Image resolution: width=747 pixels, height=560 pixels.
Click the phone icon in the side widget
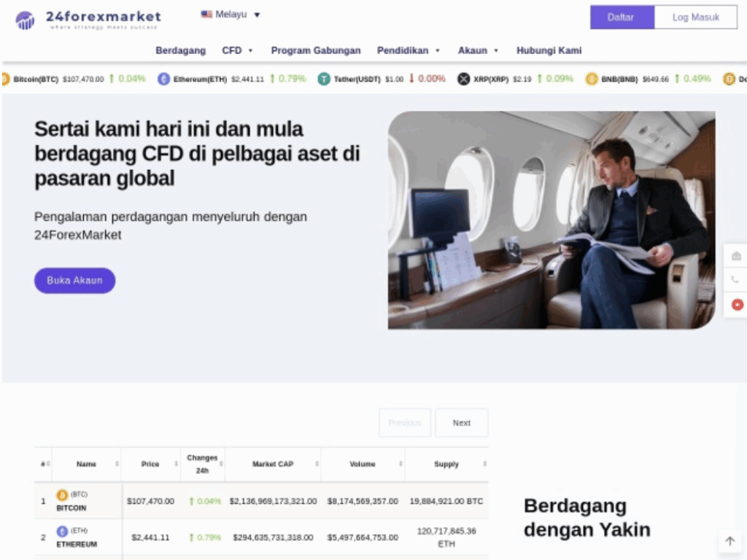pyautogui.click(x=735, y=280)
